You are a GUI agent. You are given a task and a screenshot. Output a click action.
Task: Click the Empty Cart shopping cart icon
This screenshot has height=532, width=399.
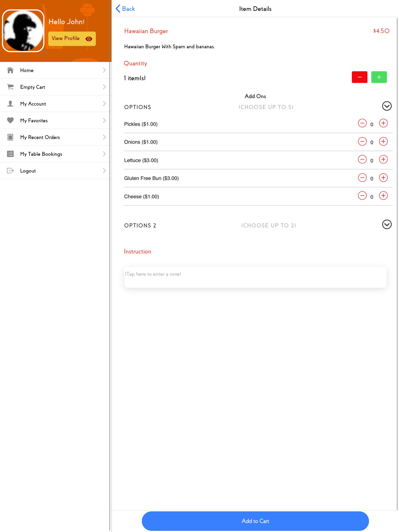(10, 87)
